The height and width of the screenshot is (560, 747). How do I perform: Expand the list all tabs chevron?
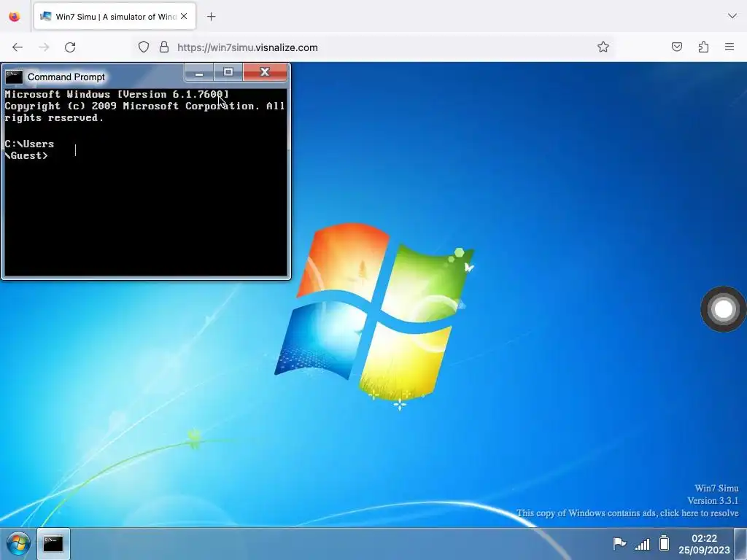pos(732,16)
